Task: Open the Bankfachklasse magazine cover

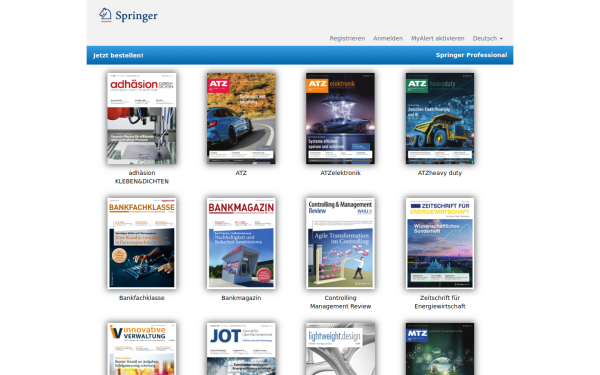Action: coord(142,243)
